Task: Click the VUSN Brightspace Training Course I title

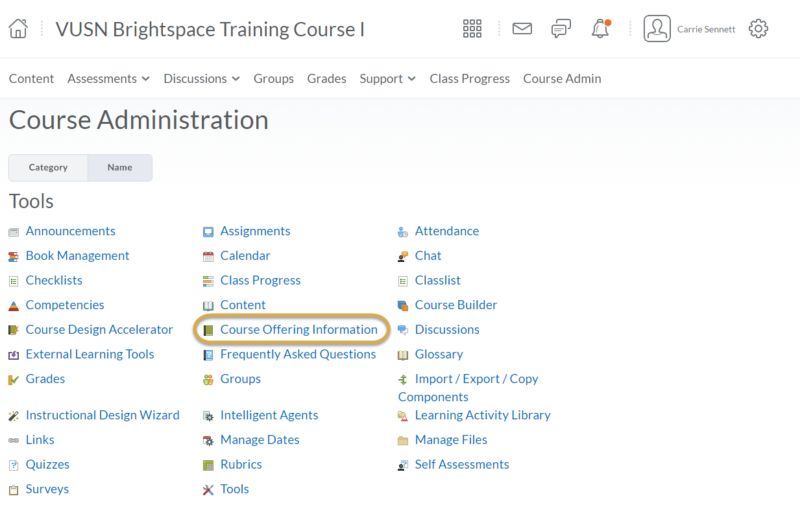Action: tap(210, 29)
